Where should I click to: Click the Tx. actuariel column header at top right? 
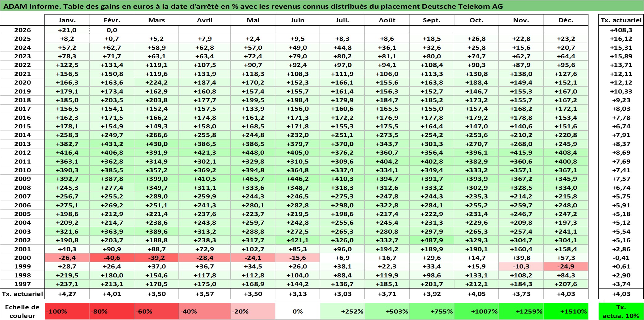click(621, 20)
